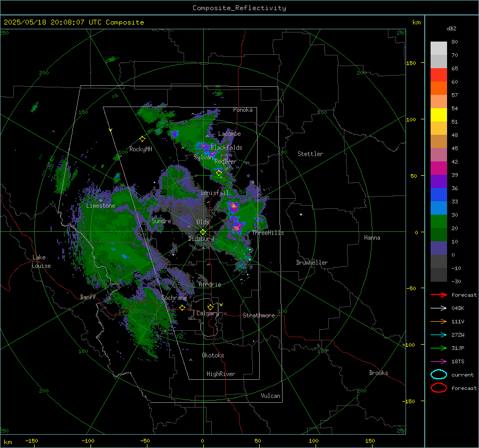Image resolution: width=479 pixels, height=448 pixels.
Task: Click the intense storm cell north of ThreeHills
Action: 234,207
